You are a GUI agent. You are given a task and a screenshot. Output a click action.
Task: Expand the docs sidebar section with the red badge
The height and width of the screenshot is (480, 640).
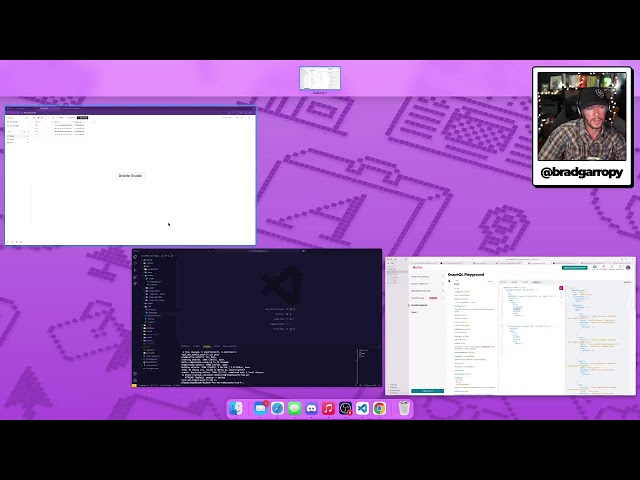427,298
